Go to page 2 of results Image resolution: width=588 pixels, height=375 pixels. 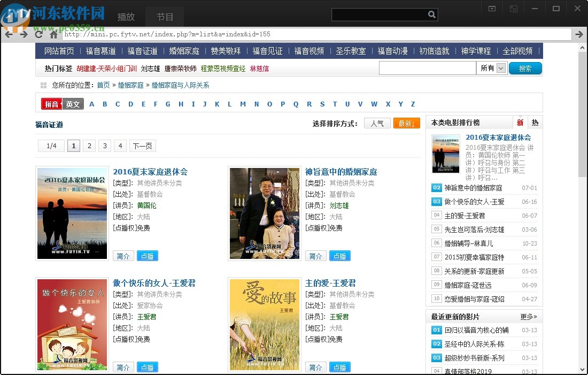(x=89, y=146)
